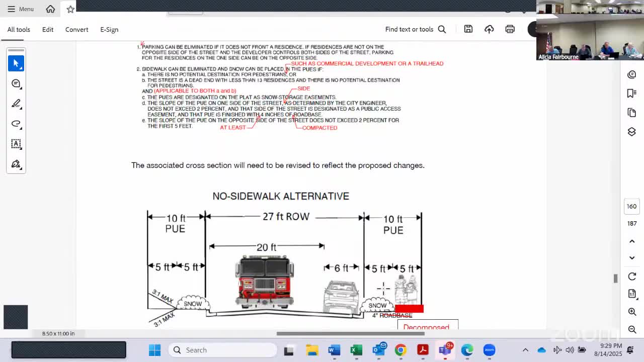Go to the previous page with up chevron
The image size is (644, 362).
coord(632,241)
